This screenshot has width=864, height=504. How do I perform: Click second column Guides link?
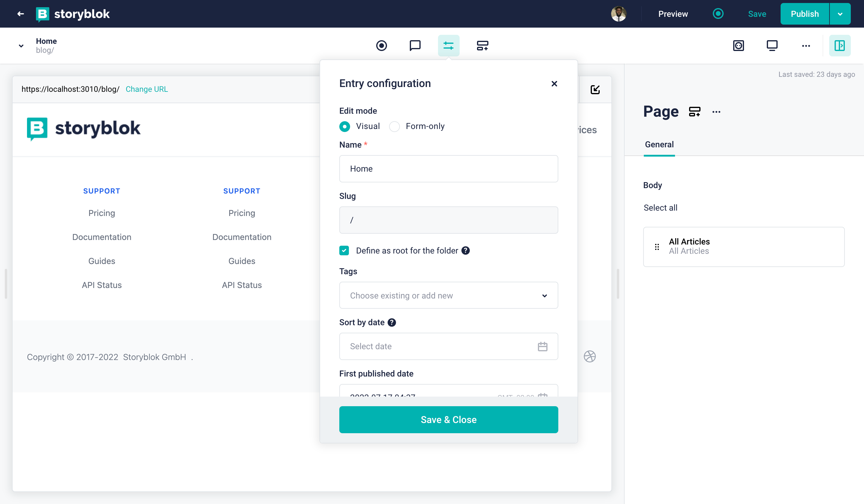(242, 261)
